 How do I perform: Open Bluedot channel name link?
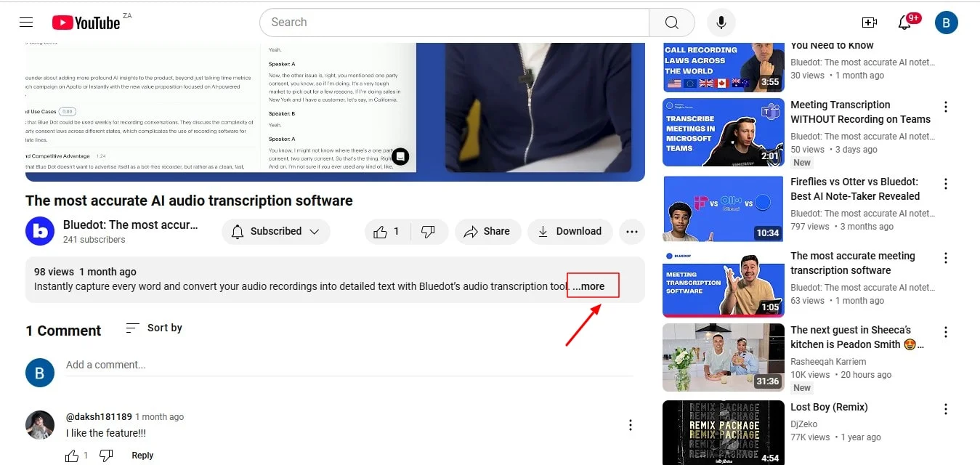tap(131, 225)
